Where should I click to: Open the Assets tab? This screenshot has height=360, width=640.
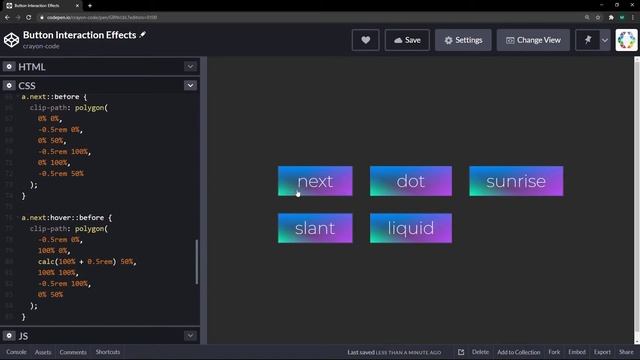pyautogui.click(x=43, y=352)
